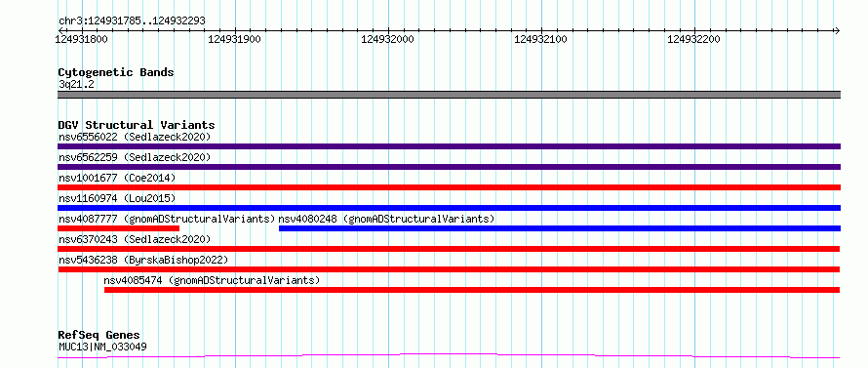Open nsv4085474 gnomAD variant label
This screenshot has height=368, width=868.
(212, 280)
